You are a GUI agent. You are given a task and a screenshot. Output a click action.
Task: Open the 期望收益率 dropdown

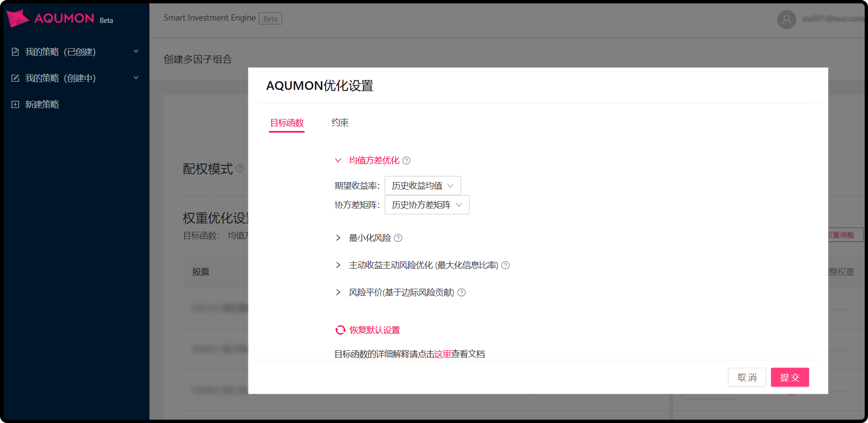pos(423,185)
